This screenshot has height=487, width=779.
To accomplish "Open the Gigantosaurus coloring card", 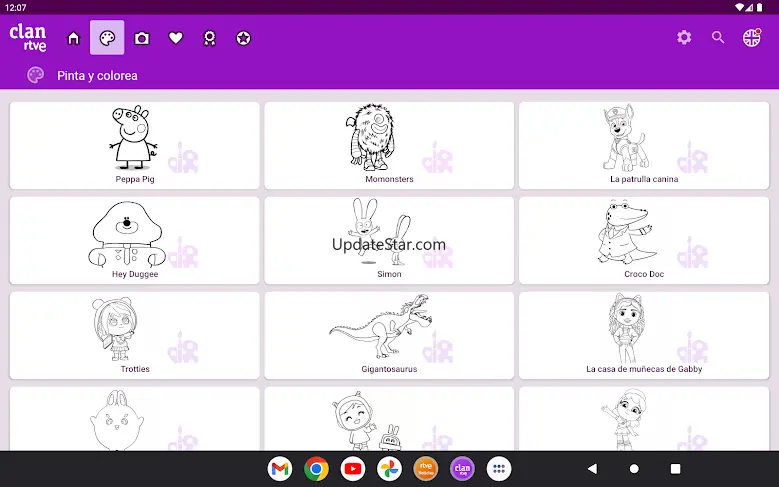I will (x=389, y=335).
